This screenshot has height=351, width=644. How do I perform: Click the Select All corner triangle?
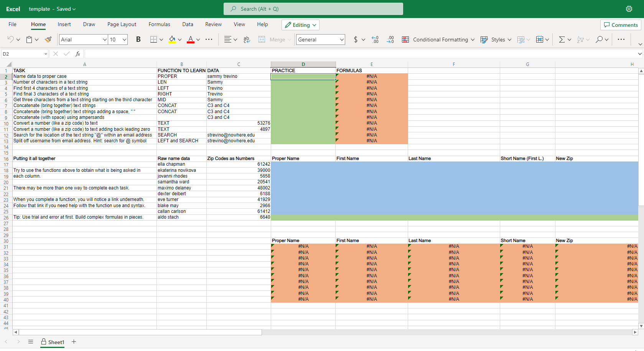click(8, 64)
